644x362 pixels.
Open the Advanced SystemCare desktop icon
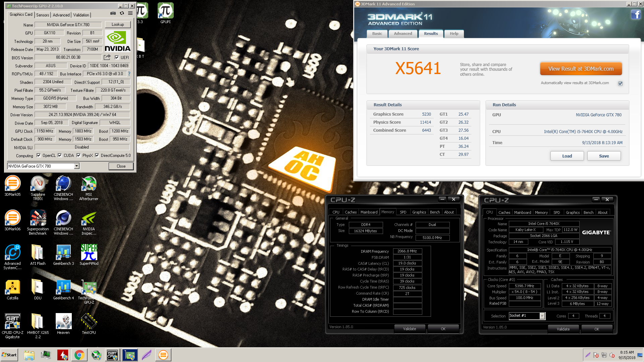click(x=12, y=257)
